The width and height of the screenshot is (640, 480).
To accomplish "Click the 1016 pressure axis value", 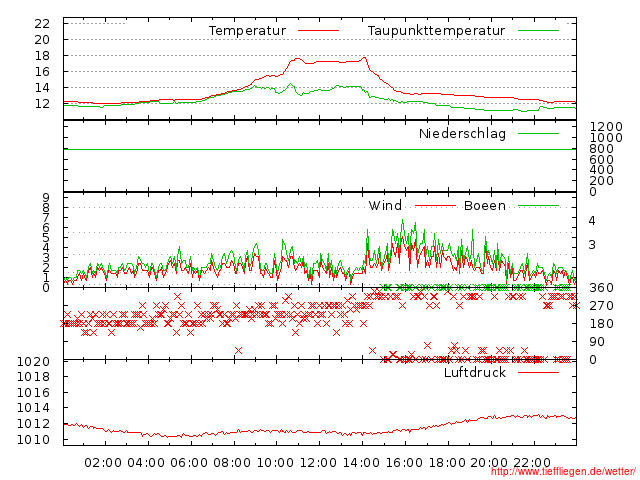I will [x=33, y=393].
